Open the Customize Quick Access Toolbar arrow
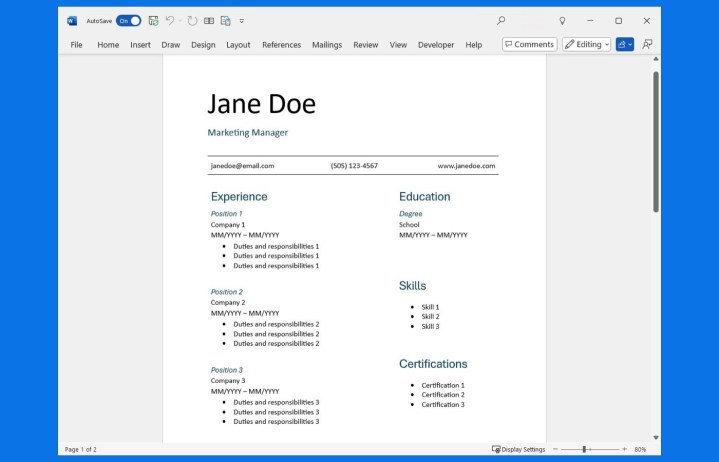This screenshot has height=462, width=719. (242, 20)
